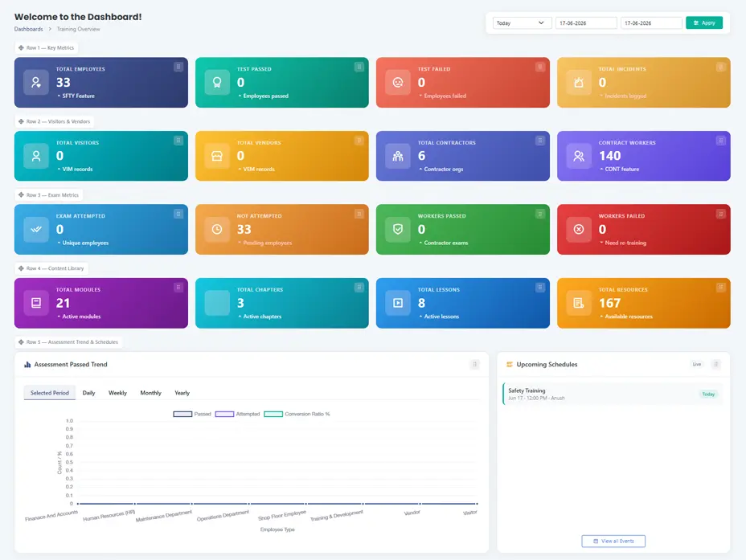
Task: Click drag handle on Total Visitors card
Action: 178,141
